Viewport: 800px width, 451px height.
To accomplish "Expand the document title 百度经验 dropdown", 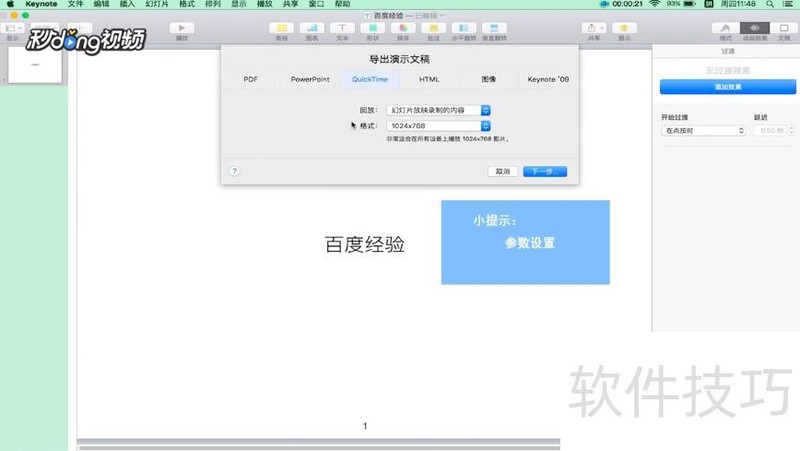I will pyautogui.click(x=441, y=16).
